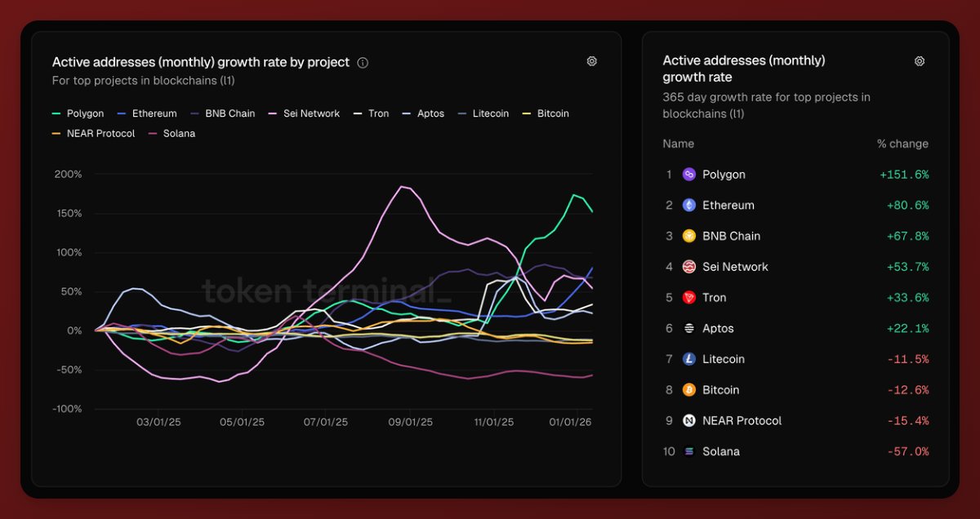Open the Aptos project link in table

(x=718, y=328)
